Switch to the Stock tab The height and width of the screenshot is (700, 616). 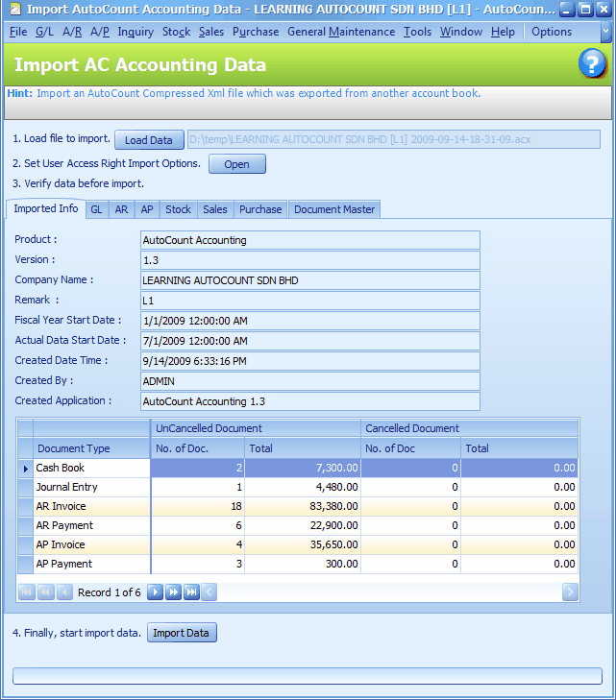coord(178,209)
